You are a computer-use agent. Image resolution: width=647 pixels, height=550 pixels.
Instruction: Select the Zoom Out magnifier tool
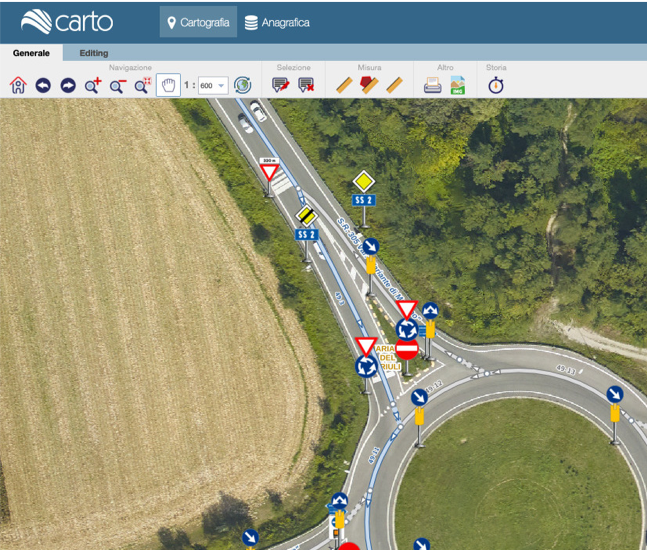[x=118, y=85]
